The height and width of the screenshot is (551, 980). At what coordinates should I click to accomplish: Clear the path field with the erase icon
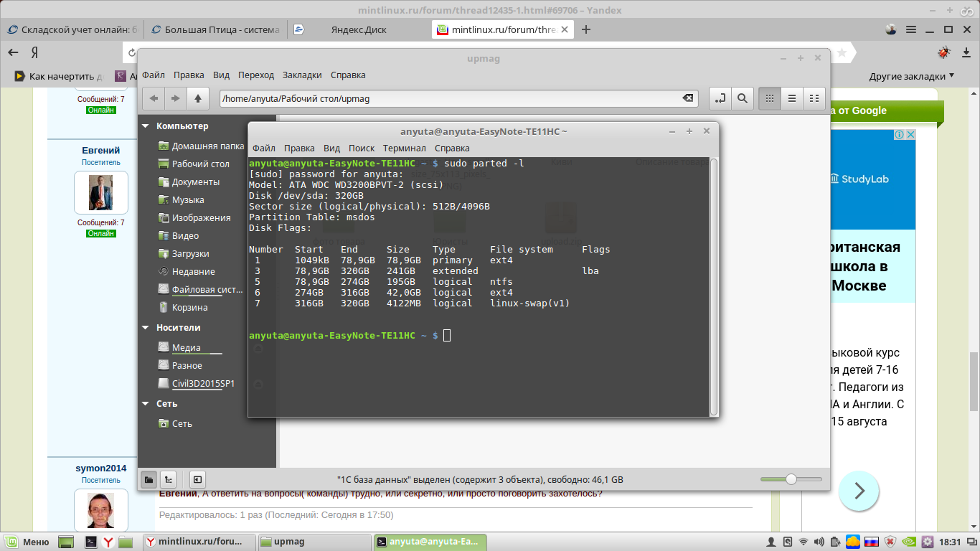[x=687, y=98]
